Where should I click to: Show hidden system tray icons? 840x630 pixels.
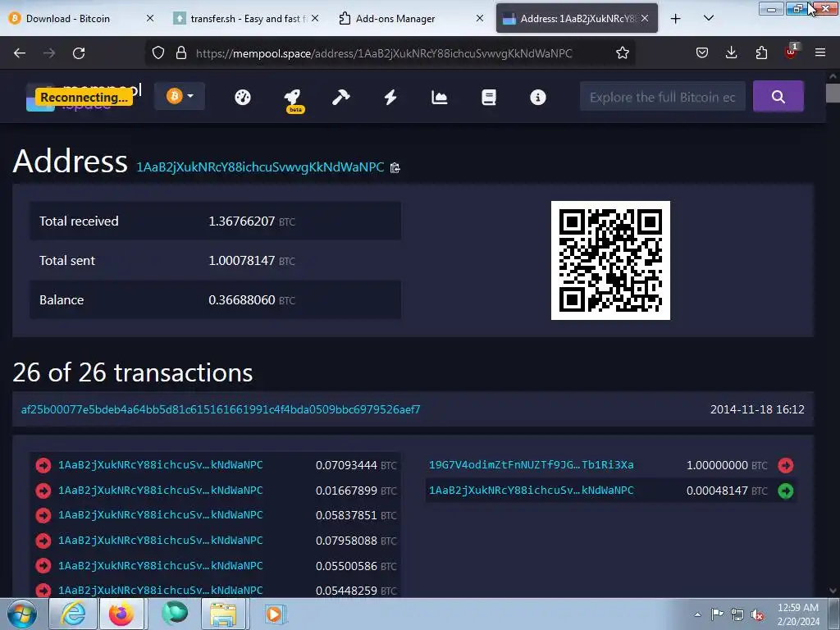(697, 615)
